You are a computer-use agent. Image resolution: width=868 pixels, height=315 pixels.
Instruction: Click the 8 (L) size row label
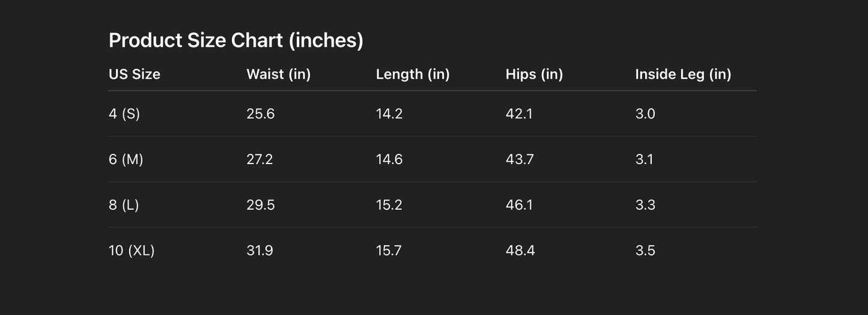(x=124, y=205)
